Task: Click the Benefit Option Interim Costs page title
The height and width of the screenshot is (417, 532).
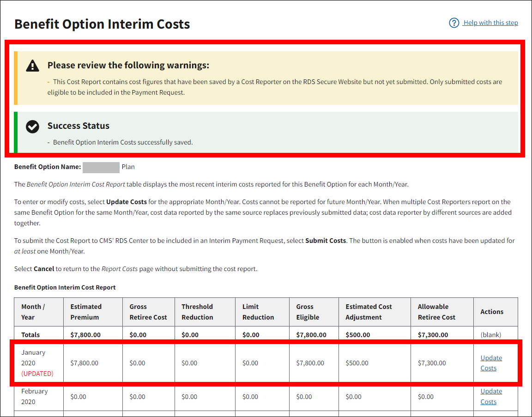Action: (x=102, y=24)
